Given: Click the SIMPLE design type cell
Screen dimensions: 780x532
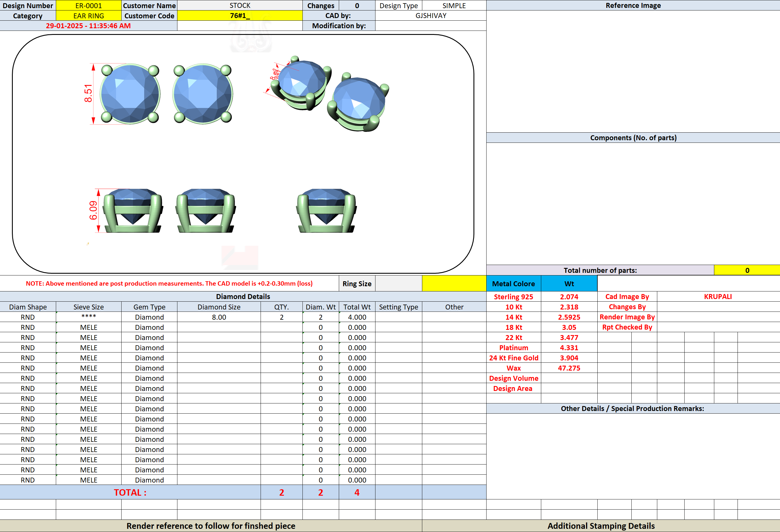Looking at the screenshot, I should [454, 5].
